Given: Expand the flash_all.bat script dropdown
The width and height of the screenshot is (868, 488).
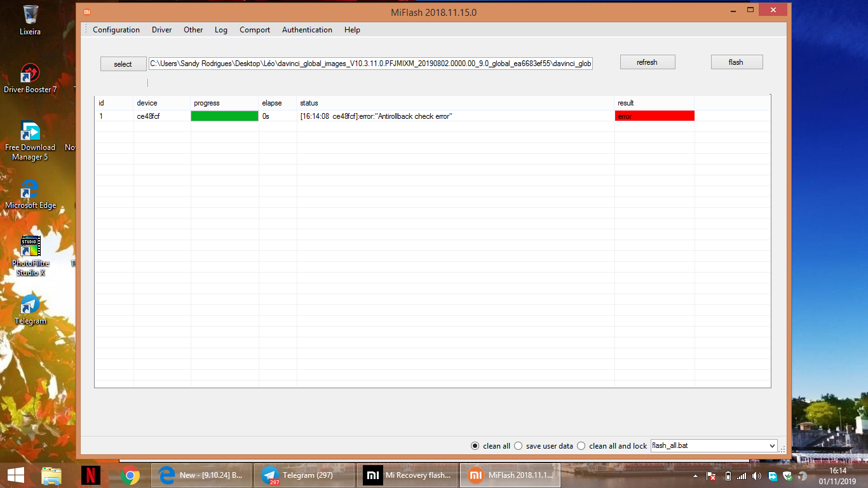Looking at the screenshot, I should [x=772, y=446].
